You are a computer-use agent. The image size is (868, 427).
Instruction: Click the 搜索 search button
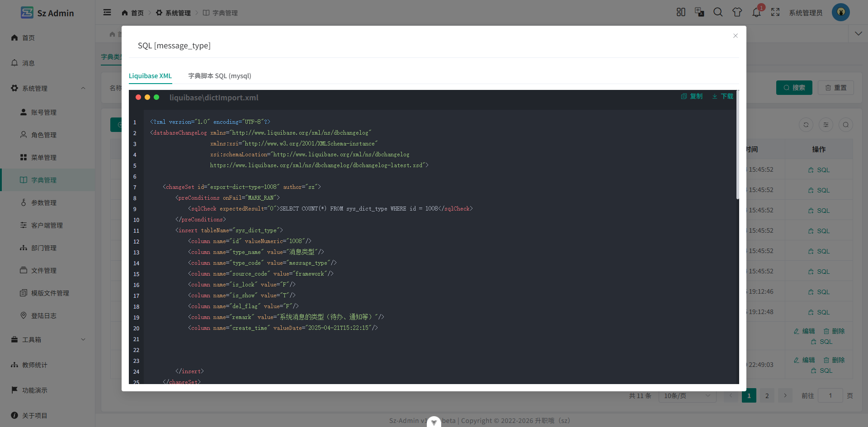point(794,88)
